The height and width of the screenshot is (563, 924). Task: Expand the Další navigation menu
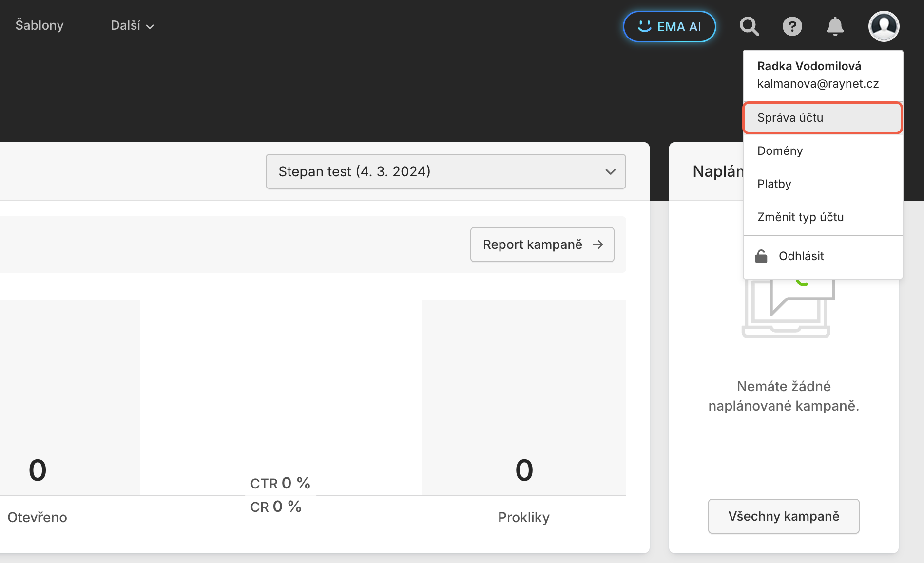132,25
